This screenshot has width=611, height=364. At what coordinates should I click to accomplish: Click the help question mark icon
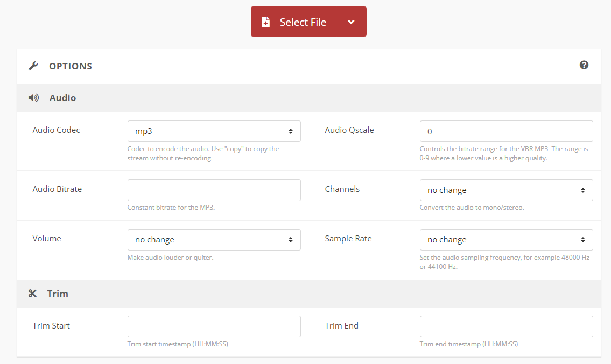pos(584,65)
